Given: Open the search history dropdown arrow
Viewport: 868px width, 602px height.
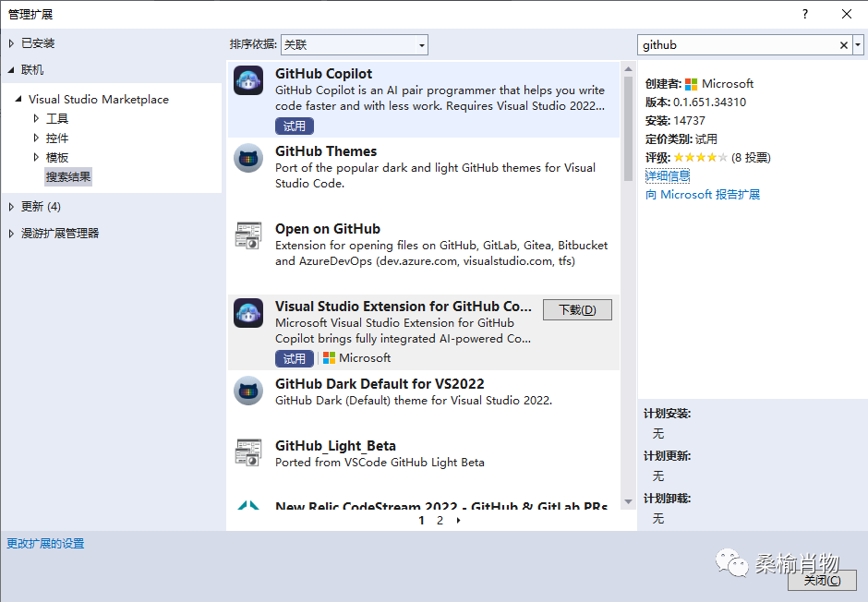Looking at the screenshot, I should coord(858,45).
